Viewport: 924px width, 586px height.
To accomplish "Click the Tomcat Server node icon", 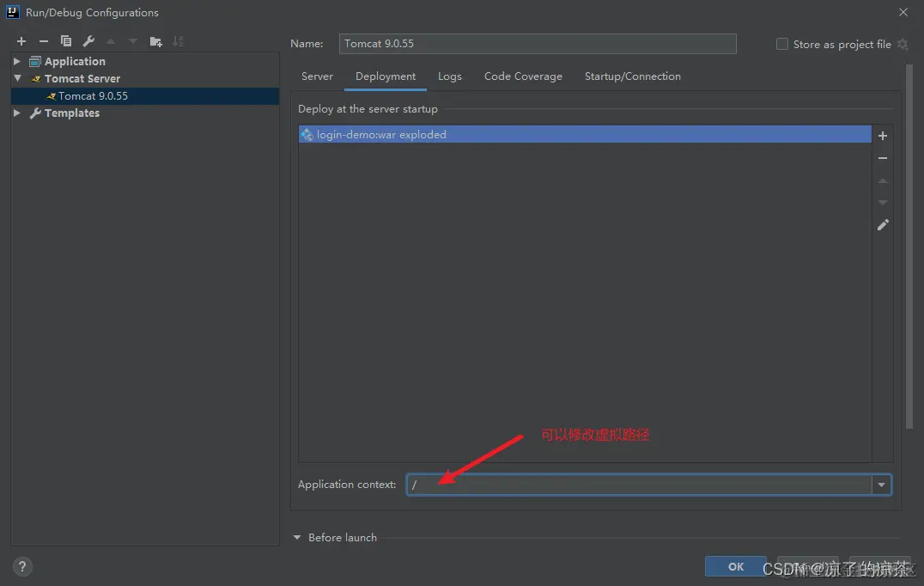I will (36, 78).
